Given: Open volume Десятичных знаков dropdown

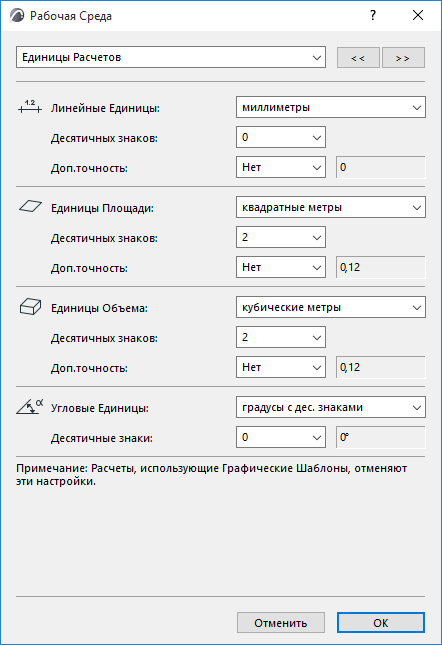Looking at the screenshot, I should click(x=281, y=337).
